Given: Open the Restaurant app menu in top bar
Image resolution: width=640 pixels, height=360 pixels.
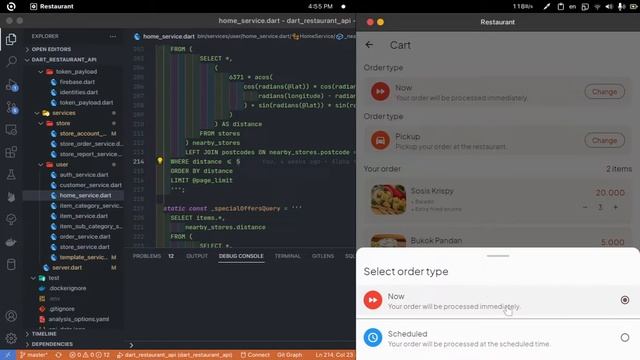Looking at the screenshot, I should (x=52, y=7).
